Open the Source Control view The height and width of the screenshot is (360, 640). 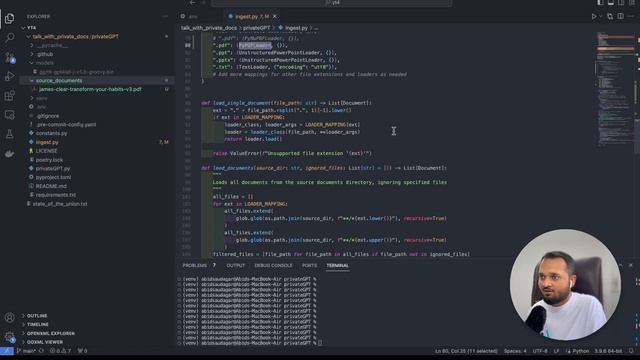[9, 57]
